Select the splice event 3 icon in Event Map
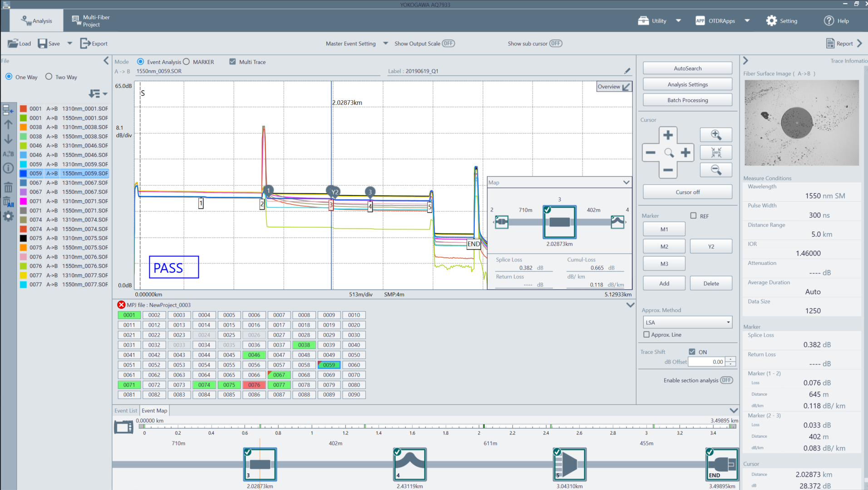The height and width of the screenshot is (490, 868). click(x=260, y=464)
